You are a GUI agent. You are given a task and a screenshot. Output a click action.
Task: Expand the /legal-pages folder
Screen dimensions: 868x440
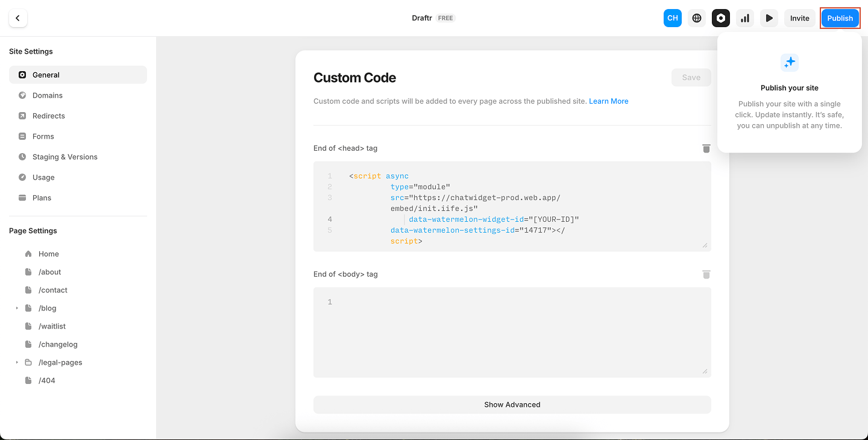point(17,362)
